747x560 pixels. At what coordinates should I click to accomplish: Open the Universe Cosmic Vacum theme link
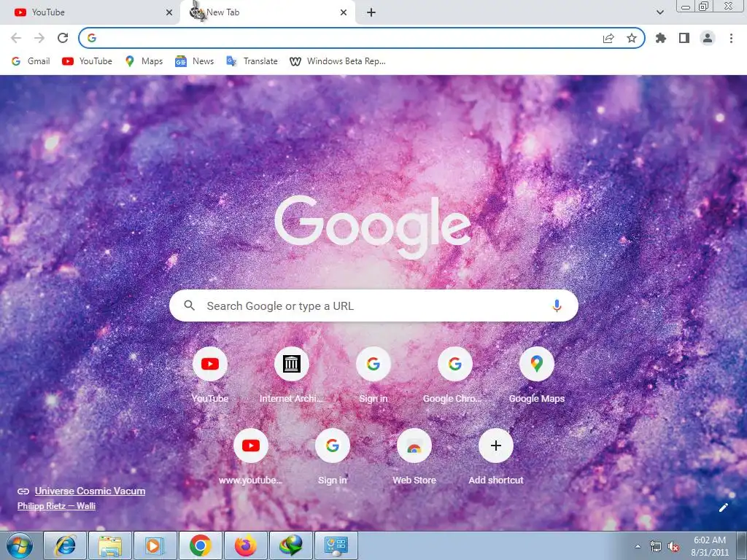[90, 491]
